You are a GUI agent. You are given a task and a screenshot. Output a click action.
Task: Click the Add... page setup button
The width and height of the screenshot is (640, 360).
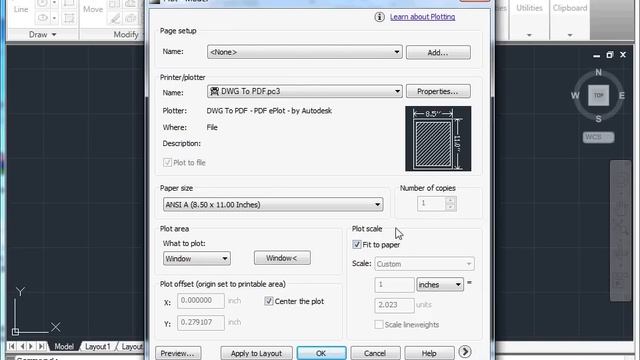click(x=438, y=52)
